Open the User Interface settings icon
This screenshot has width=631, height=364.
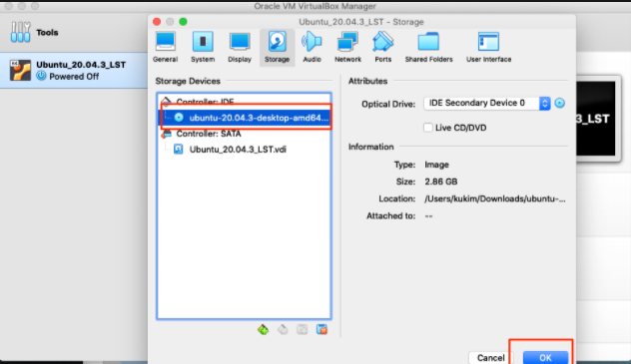(488, 48)
